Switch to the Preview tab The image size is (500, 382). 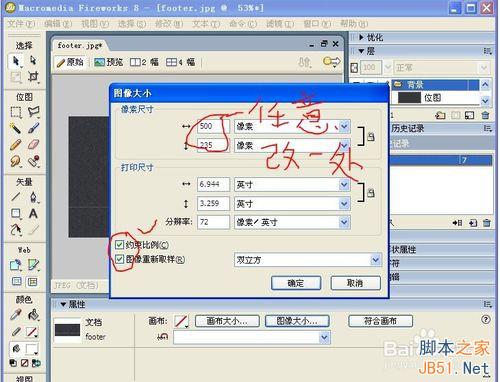(x=108, y=62)
